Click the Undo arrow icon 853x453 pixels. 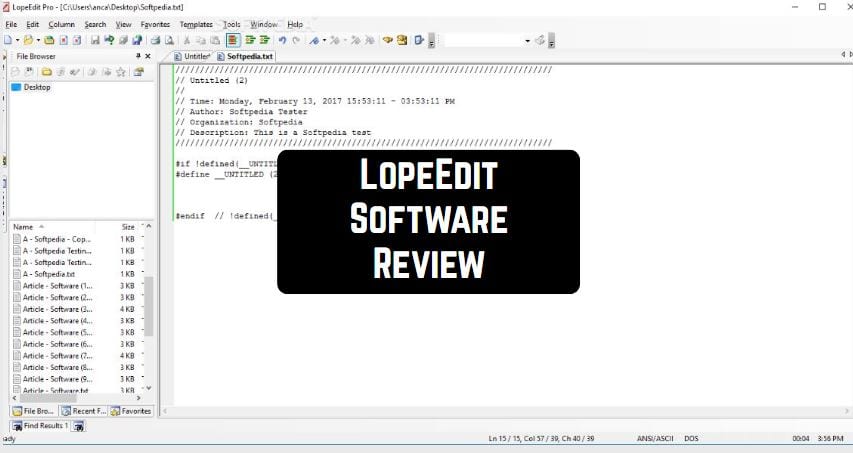pyautogui.click(x=282, y=40)
